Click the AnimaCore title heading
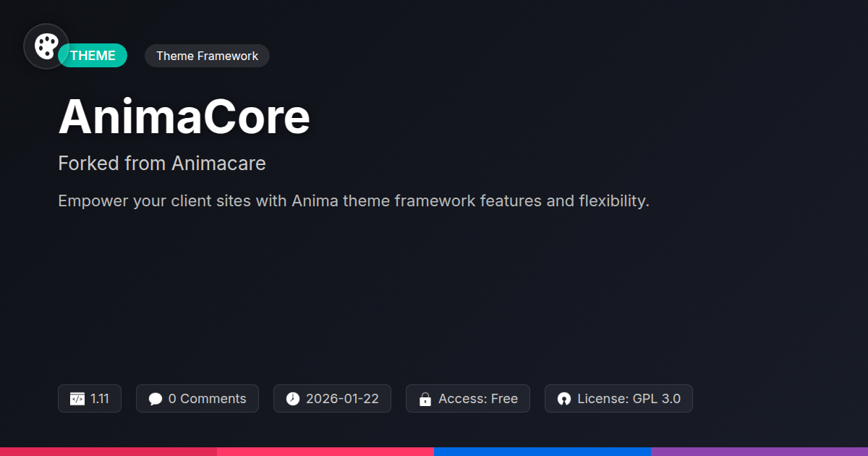This screenshot has height=456, width=868. click(x=184, y=117)
